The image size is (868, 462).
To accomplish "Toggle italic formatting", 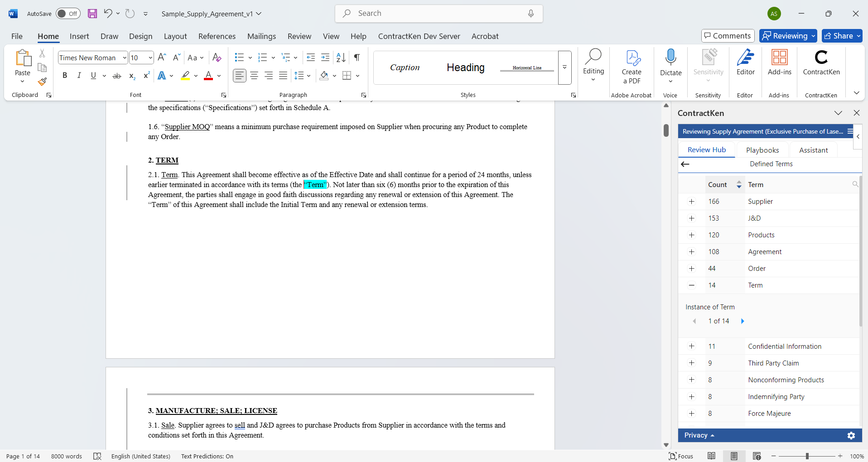I will click(x=79, y=76).
